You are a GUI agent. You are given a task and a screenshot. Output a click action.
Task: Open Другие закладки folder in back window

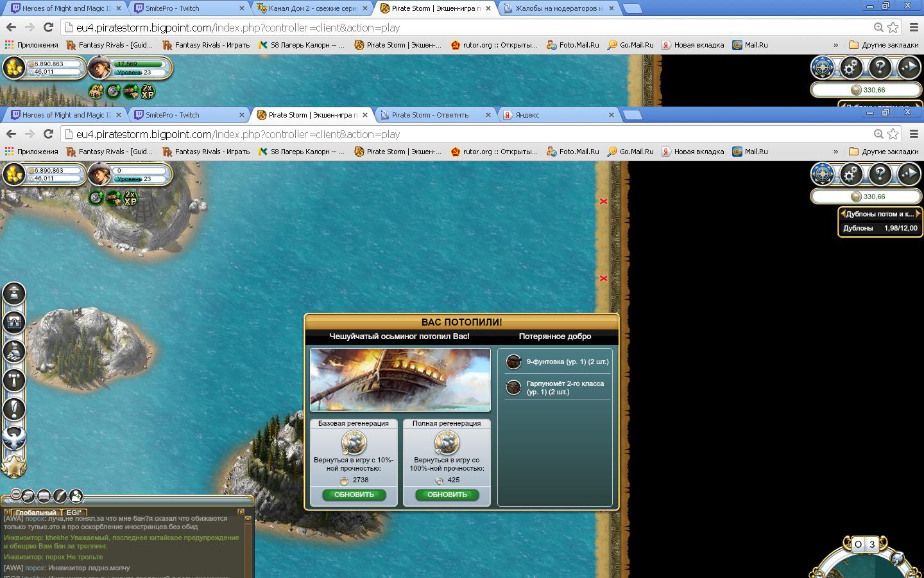pos(884,45)
